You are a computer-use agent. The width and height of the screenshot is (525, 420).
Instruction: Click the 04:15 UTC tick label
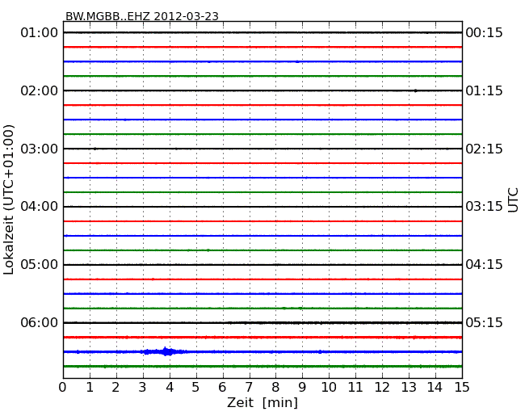[484, 265]
